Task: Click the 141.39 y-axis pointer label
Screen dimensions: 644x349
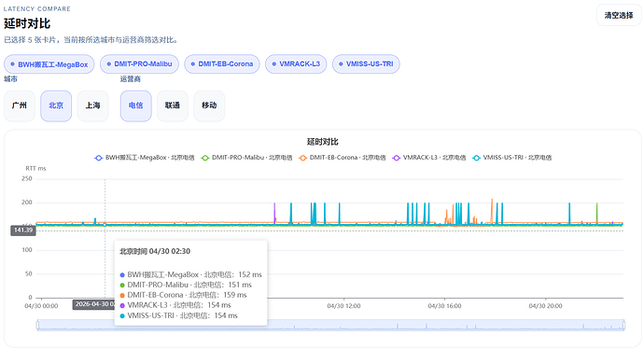Action: [23, 230]
